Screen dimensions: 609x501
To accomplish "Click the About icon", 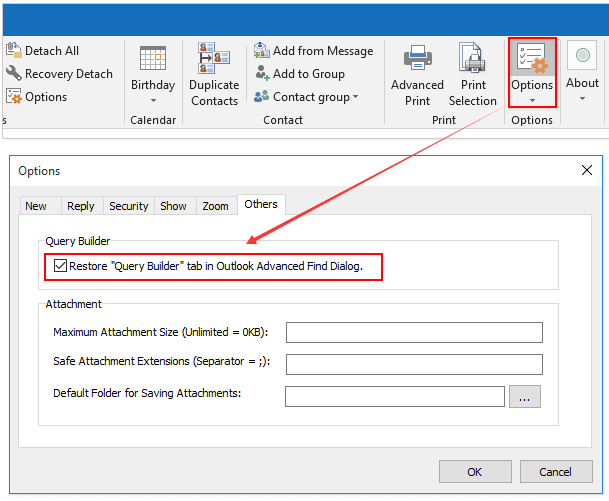I will click(582, 58).
